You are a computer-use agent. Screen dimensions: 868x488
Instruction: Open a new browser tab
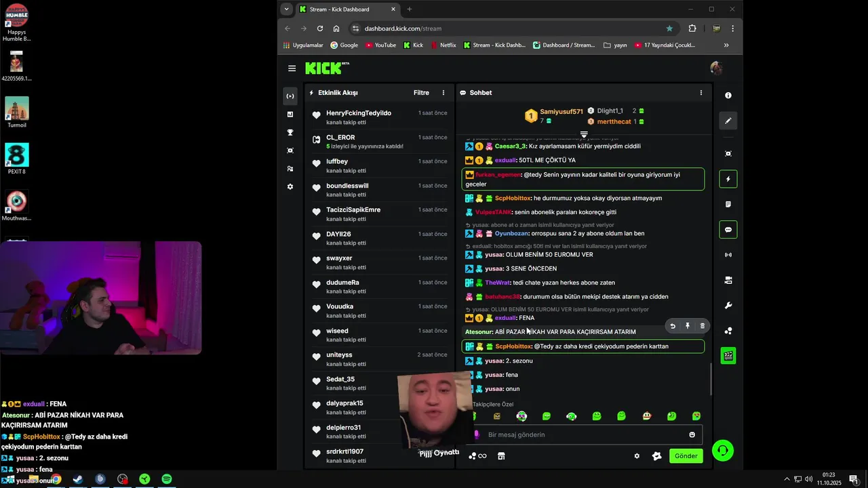[x=409, y=9]
